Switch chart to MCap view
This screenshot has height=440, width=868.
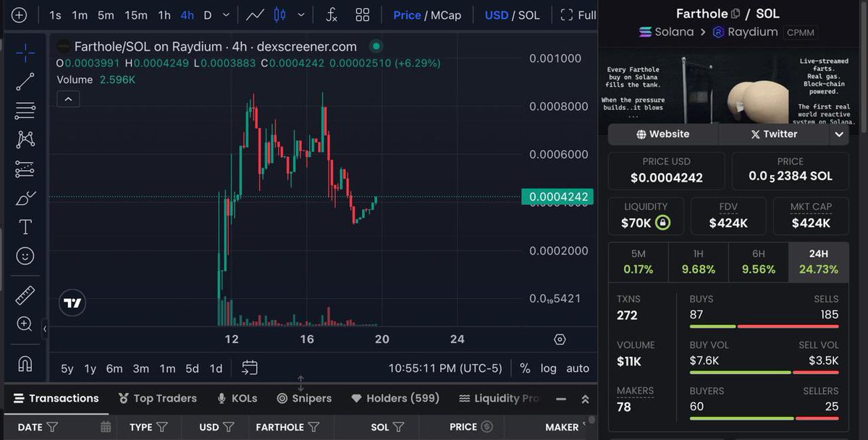(x=446, y=15)
